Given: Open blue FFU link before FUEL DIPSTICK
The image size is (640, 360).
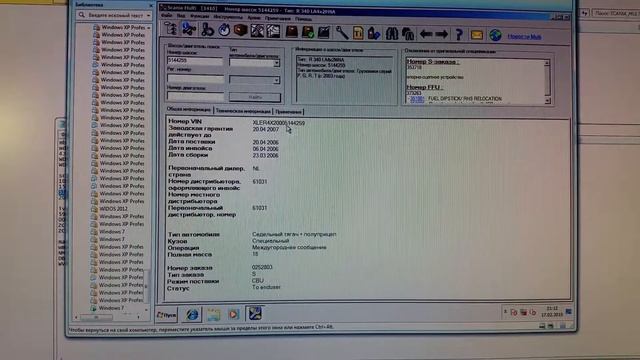Looking at the screenshot, I should click(417, 99).
